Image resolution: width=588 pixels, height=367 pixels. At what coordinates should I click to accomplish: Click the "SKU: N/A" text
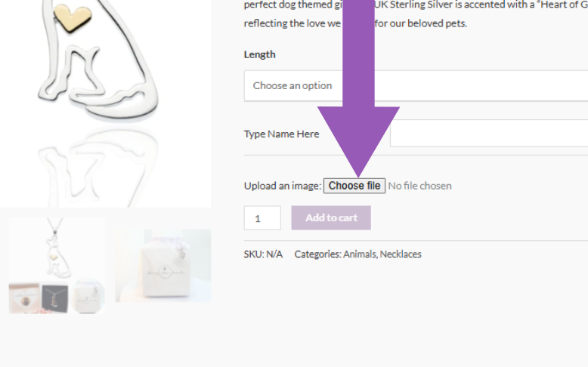263,254
